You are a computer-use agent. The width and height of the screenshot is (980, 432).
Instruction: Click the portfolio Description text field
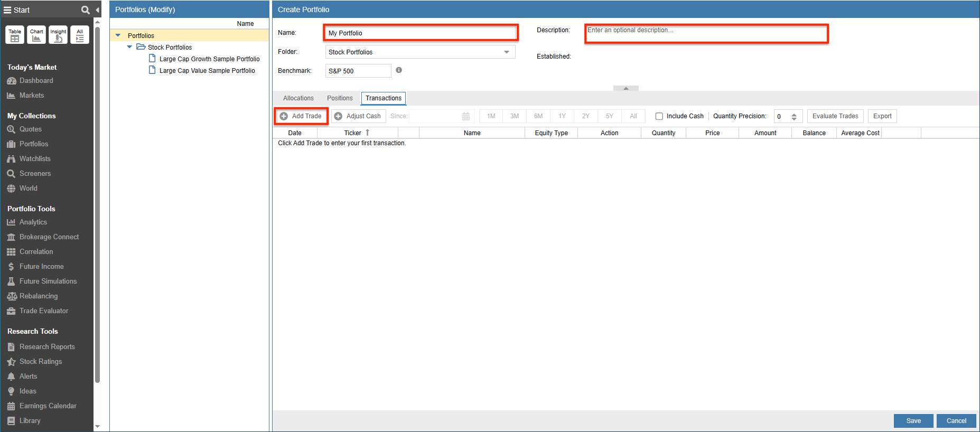[x=706, y=34]
